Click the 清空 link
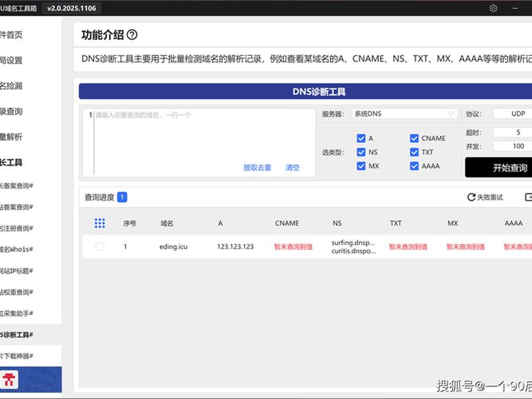532x399 pixels. click(292, 168)
